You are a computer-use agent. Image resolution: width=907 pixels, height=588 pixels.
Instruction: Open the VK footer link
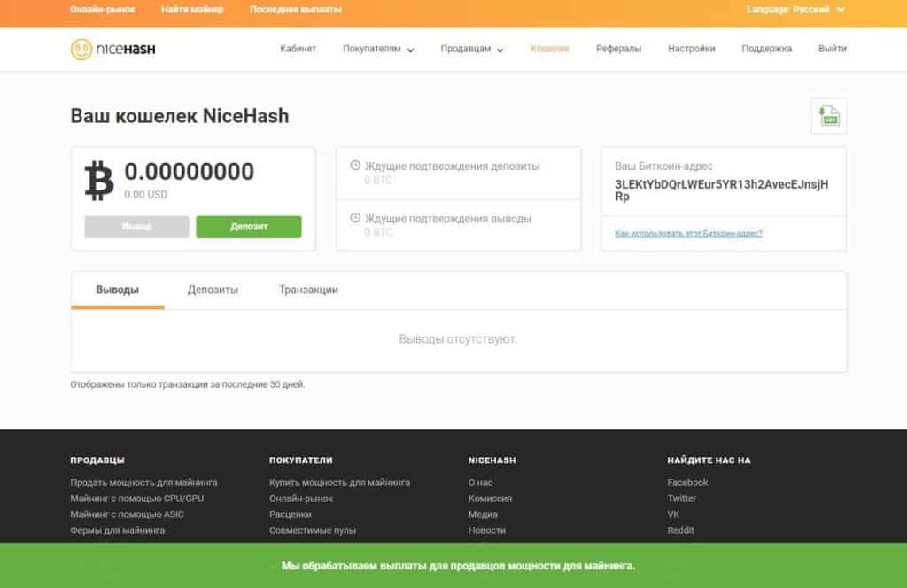(673, 514)
